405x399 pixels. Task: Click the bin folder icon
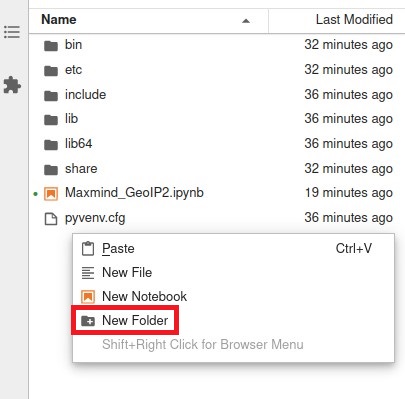[51, 46]
